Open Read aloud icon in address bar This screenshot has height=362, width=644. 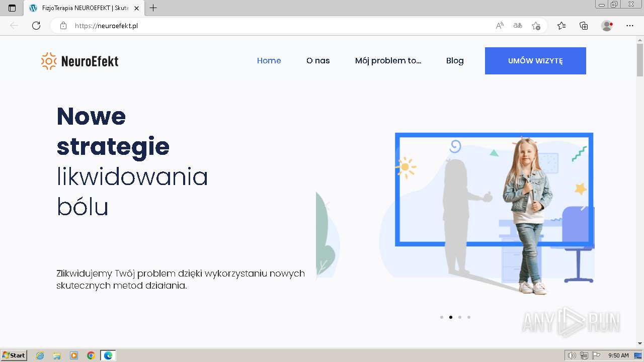(x=500, y=26)
